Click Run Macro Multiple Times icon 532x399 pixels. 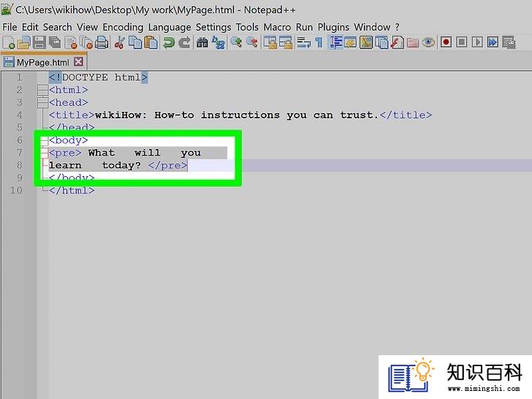coord(493,42)
